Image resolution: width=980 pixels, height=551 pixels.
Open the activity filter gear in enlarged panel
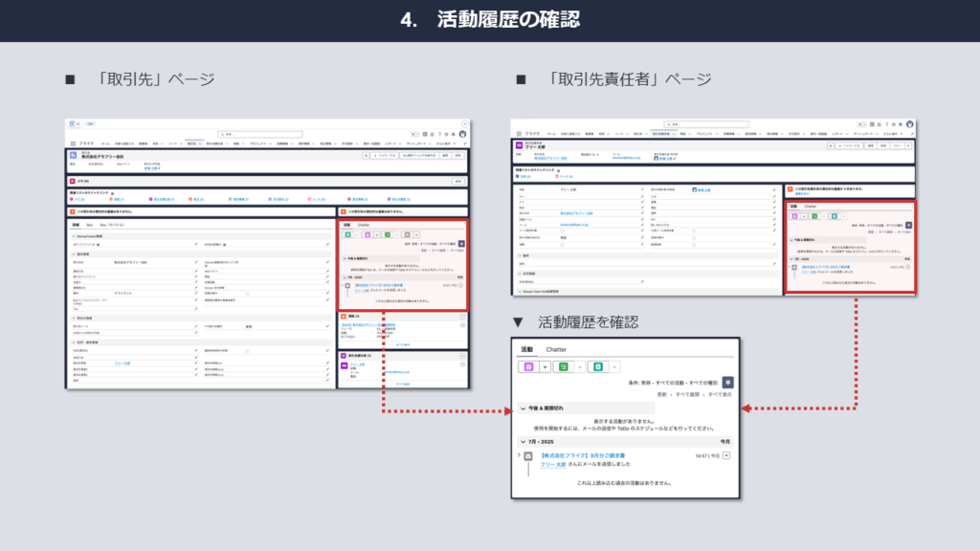pos(726,381)
